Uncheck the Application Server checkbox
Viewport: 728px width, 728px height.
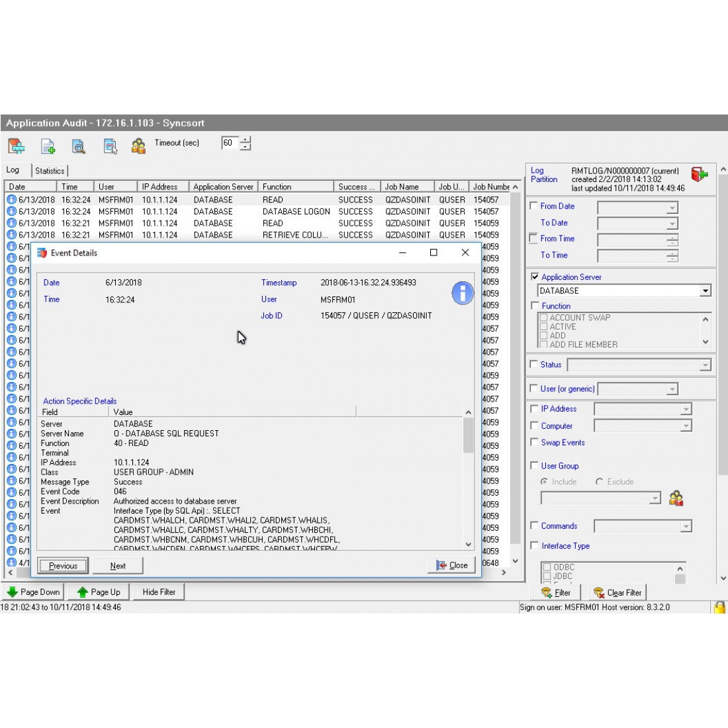(x=535, y=277)
